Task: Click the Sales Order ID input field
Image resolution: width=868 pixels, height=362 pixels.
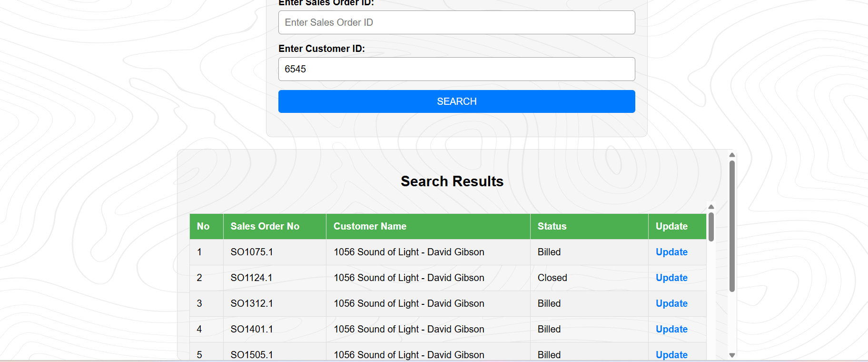Action: [x=456, y=22]
